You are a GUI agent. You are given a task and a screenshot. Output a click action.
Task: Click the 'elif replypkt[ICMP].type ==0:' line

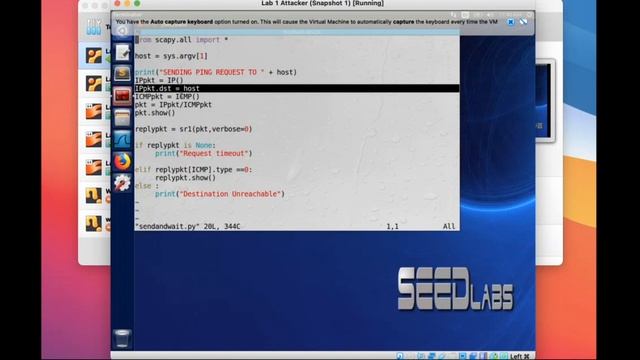coord(193,170)
